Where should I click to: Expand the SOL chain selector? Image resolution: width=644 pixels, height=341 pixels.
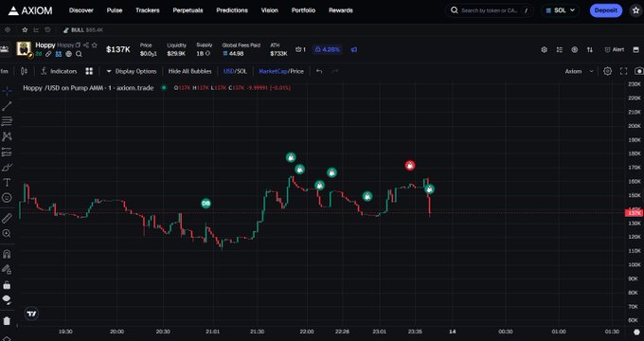pos(561,10)
